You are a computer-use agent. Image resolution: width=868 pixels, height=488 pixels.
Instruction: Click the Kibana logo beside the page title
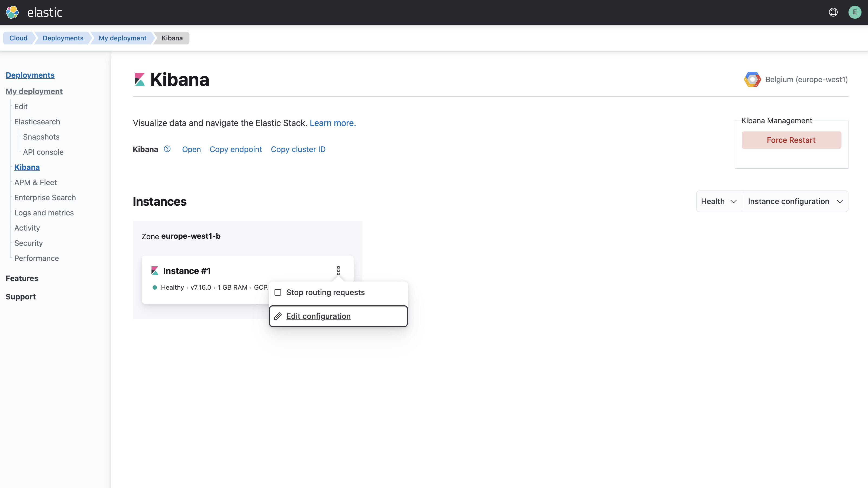139,80
